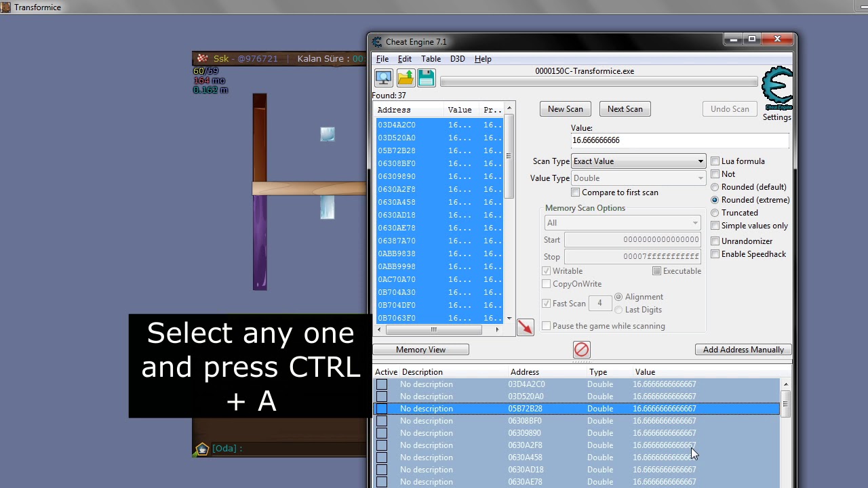Click found-list scroll down arrow
Screen dimensions: 868x488
[x=509, y=318]
